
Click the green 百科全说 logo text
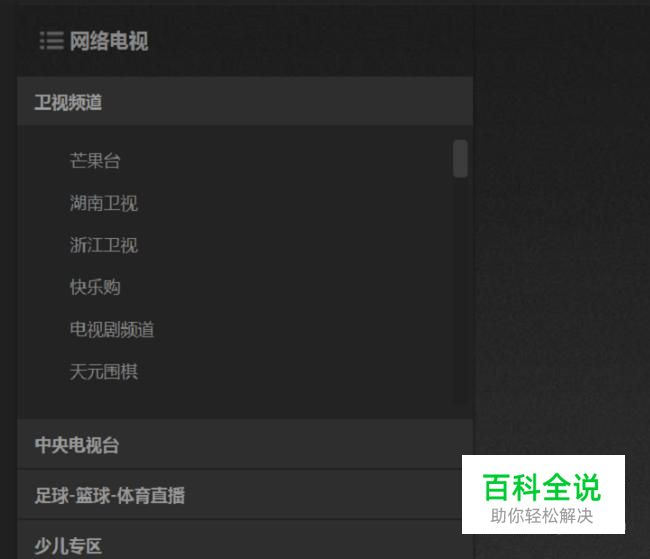point(542,487)
